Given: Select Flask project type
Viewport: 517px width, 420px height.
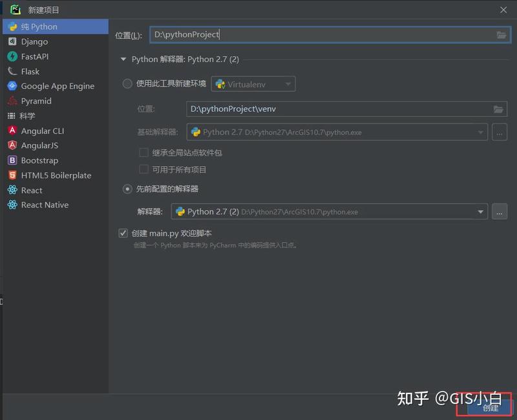Looking at the screenshot, I should point(56,71).
